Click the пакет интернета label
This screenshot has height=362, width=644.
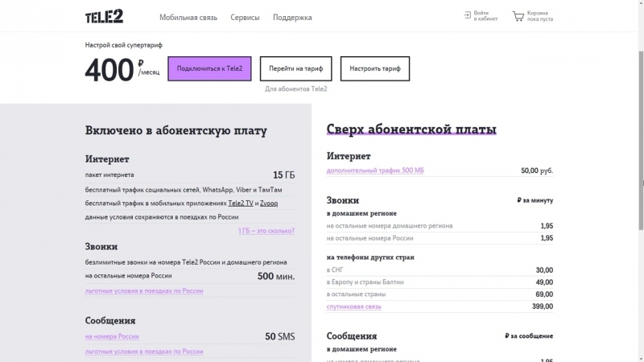109,175
